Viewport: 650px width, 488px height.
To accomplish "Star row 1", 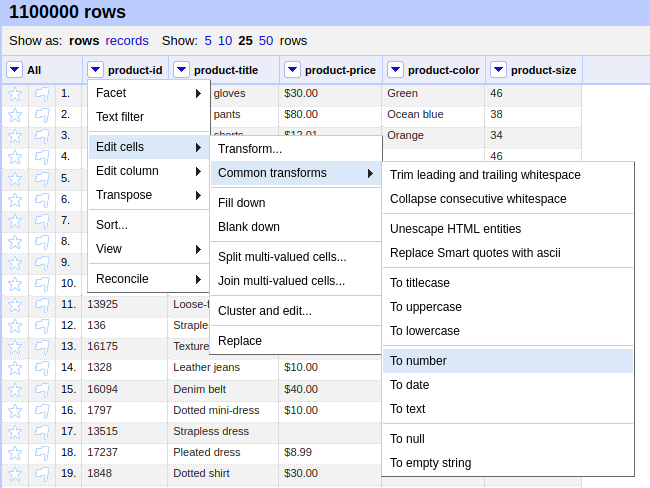I will point(15,94).
